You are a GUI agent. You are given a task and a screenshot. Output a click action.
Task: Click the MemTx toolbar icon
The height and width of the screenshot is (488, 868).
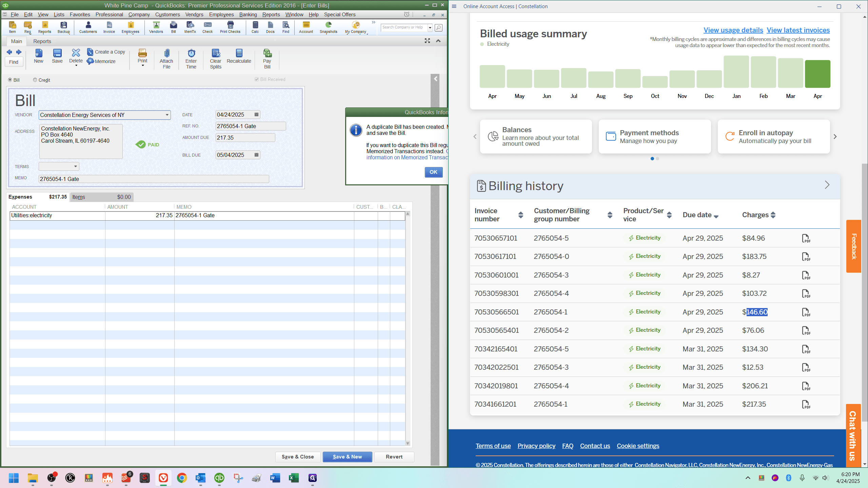pos(190,27)
